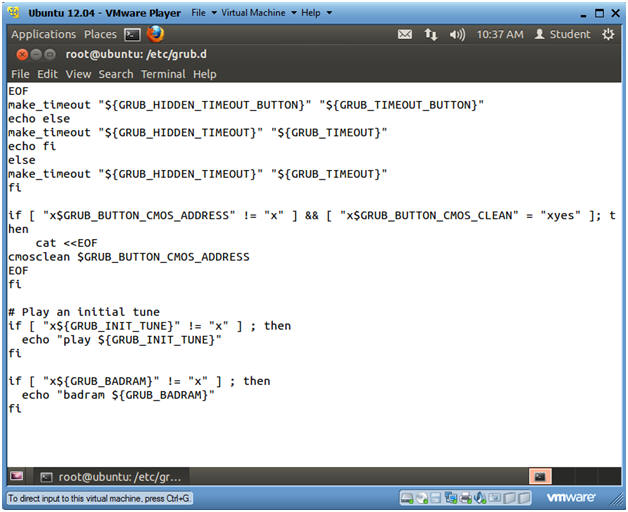
Task: Click the 'echo fi' line
Action: [x=32, y=146]
